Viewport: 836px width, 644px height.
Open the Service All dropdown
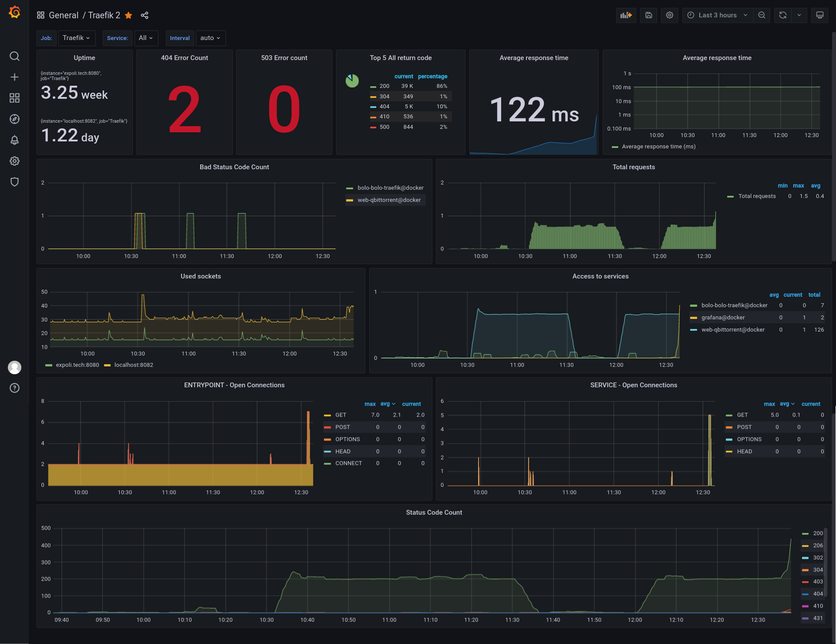pyautogui.click(x=146, y=38)
